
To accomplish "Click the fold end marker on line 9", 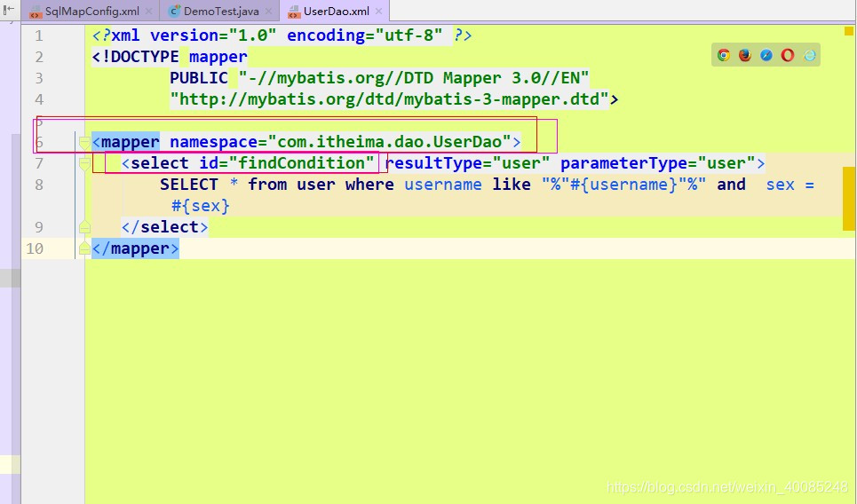I will (x=84, y=227).
